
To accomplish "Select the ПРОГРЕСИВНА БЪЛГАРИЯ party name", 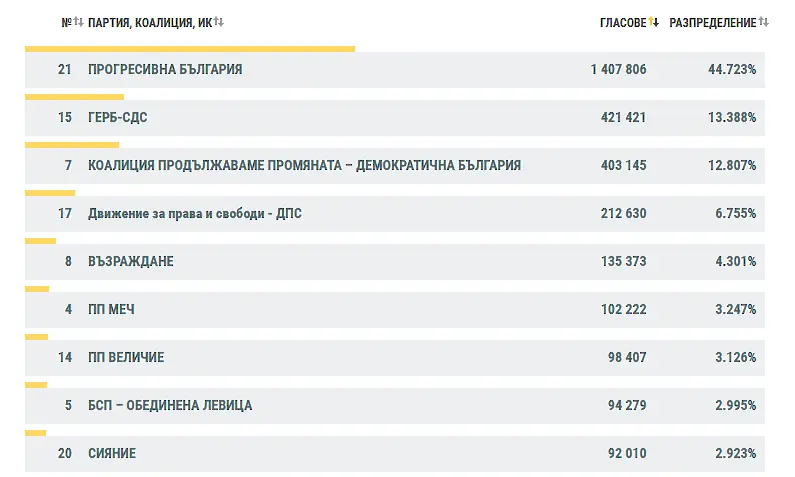I will (x=165, y=70).
